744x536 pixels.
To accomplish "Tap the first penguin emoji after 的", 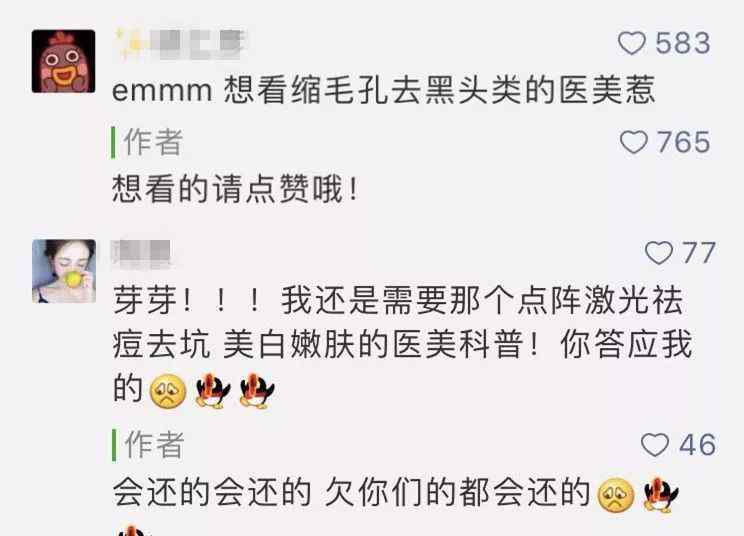I will [x=213, y=390].
